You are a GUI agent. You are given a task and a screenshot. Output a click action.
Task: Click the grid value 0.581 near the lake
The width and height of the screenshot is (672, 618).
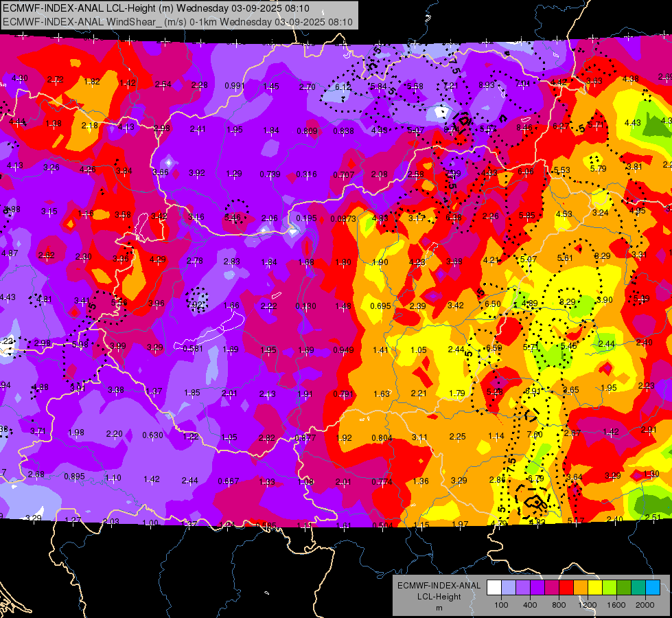[193, 349]
